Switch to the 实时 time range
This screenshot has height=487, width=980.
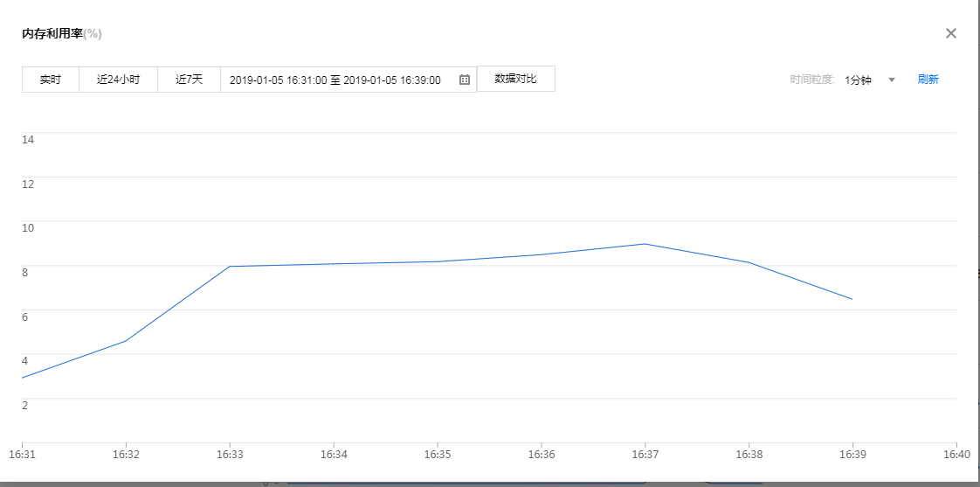pos(51,80)
